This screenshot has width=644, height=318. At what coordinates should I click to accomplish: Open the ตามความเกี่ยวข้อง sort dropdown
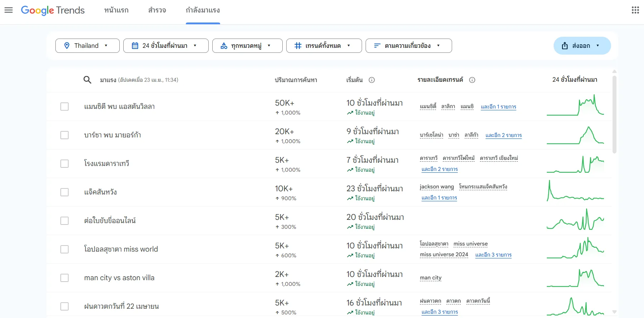pos(408,46)
